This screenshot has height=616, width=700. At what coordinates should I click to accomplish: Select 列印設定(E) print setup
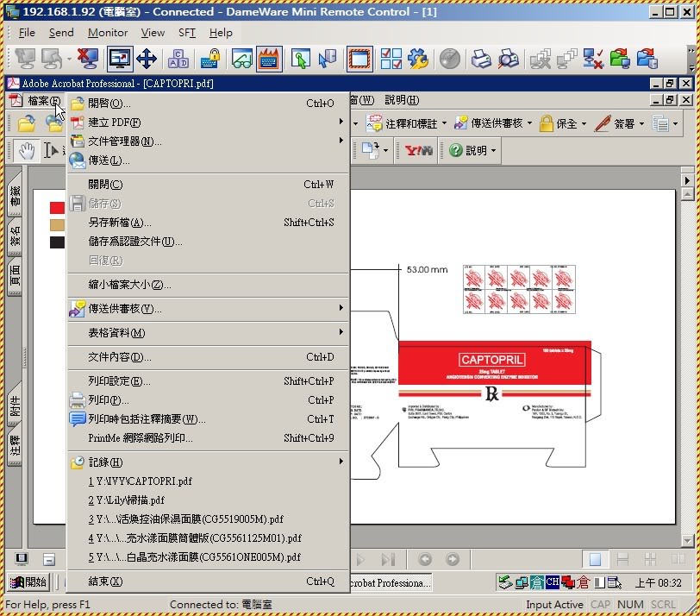coord(208,380)
